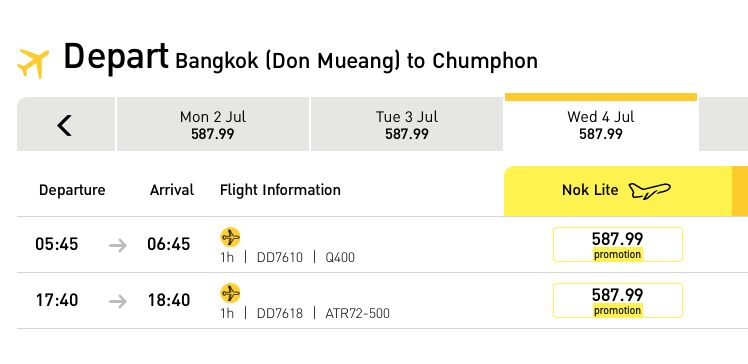Click the Nok Lite fare column header
748x364 pixels.
click(x=618, y=191)
